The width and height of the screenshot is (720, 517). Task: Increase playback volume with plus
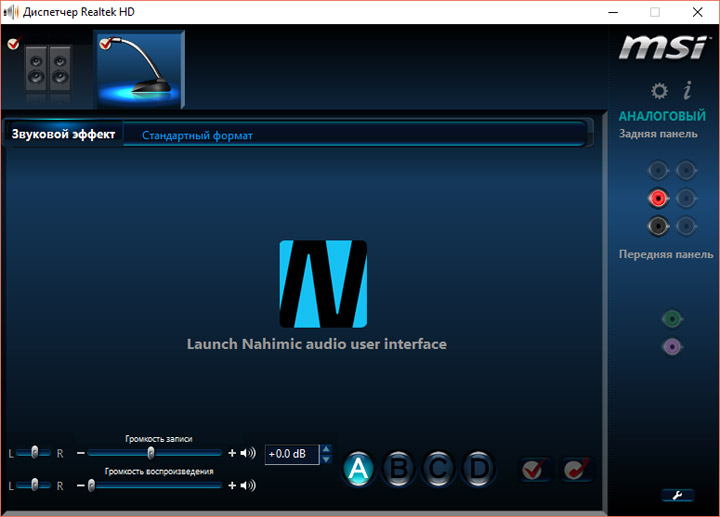tap(232, 485)
